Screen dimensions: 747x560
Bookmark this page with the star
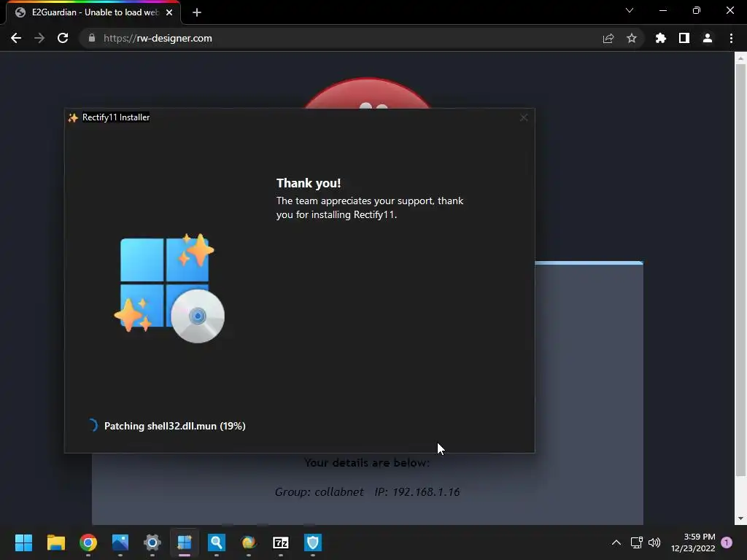click(632, 38)
